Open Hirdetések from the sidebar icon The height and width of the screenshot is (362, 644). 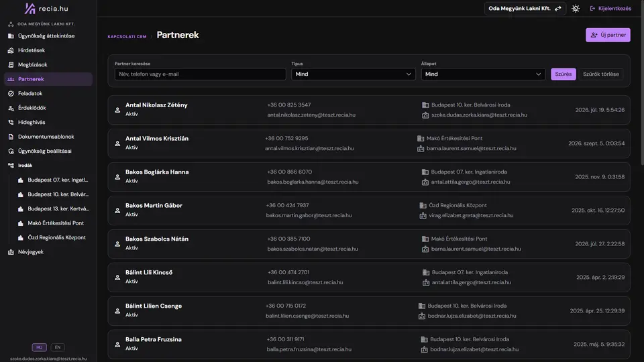(x=11, y=50)
